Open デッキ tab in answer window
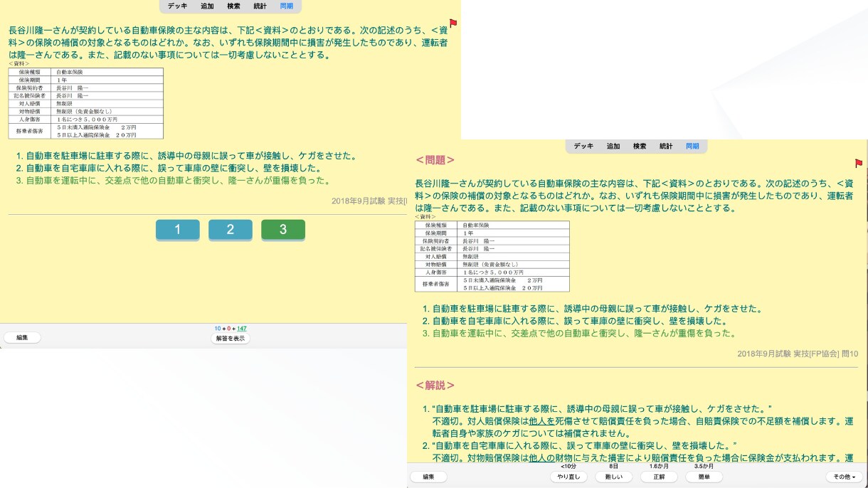This screenshot has height=488, width=868. [x=584, y=146]
